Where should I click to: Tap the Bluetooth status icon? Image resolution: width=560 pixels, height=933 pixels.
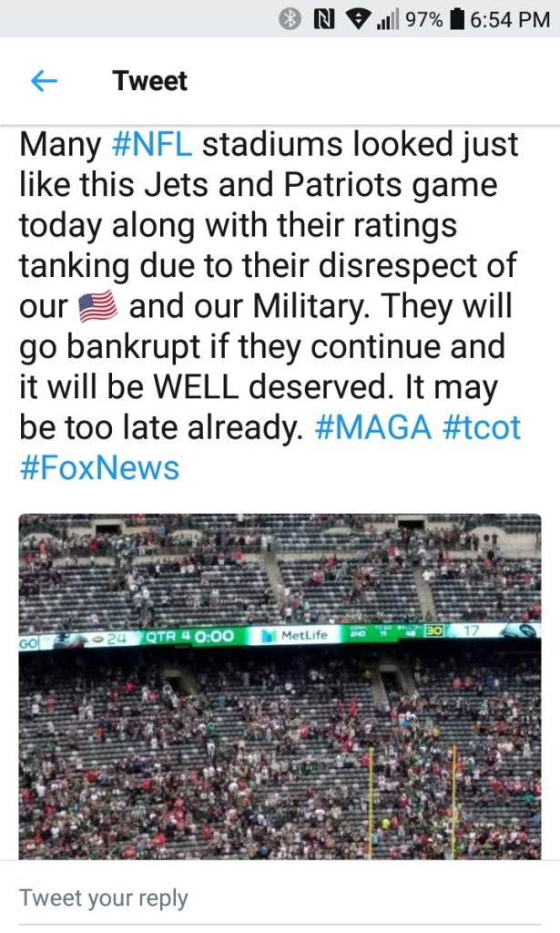click(290, 19)
